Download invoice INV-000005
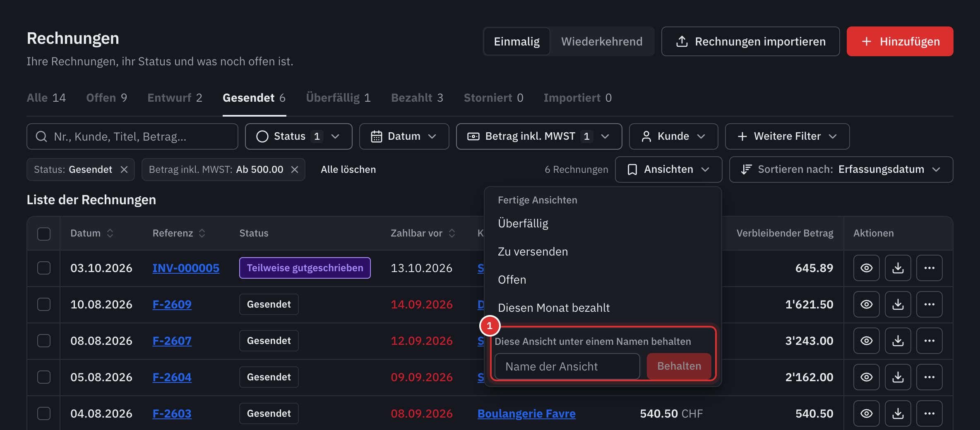The width and height of the screenshot is (980, 430). click(x=898, y=268)
